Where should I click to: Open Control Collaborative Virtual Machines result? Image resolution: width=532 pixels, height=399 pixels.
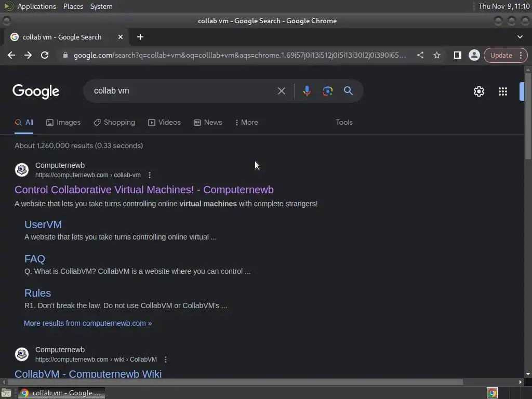(144, 190)
